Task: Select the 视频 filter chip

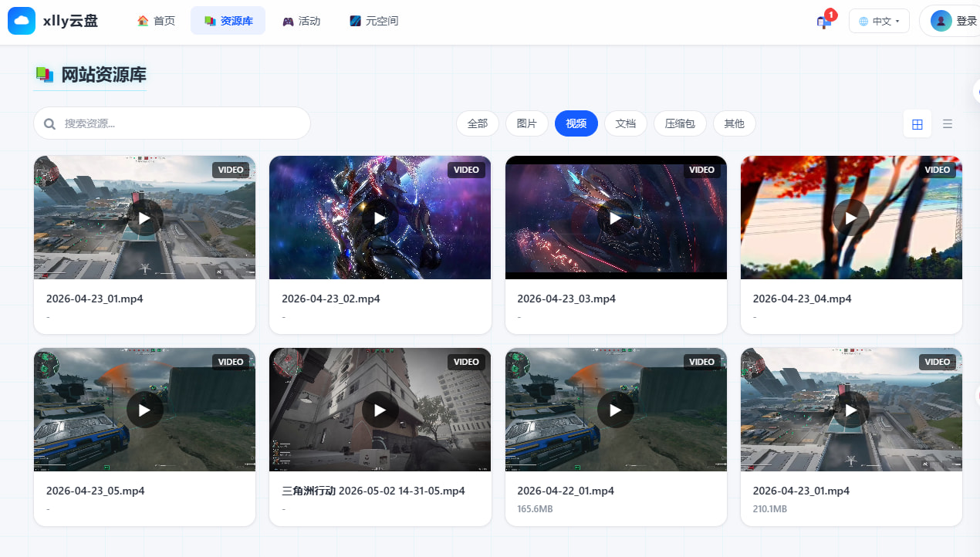Action: click(x=576, y=123)
